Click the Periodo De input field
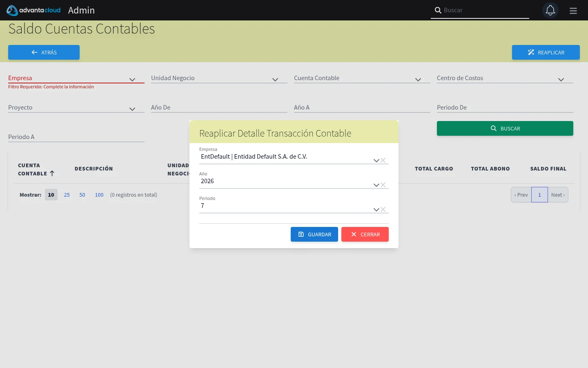 (x=505, y=108)
